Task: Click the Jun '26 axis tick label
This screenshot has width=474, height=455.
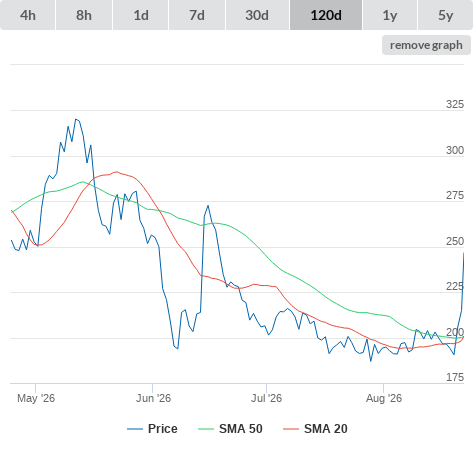Action: [153, 398]
